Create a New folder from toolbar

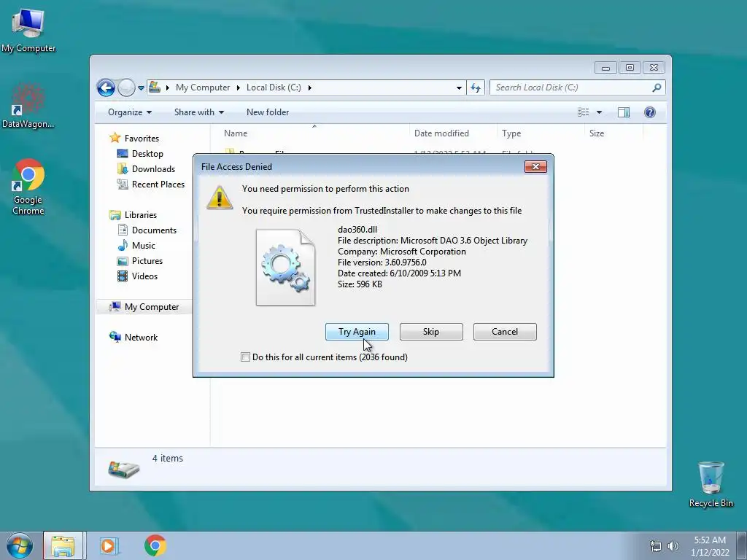coord(268,112)
